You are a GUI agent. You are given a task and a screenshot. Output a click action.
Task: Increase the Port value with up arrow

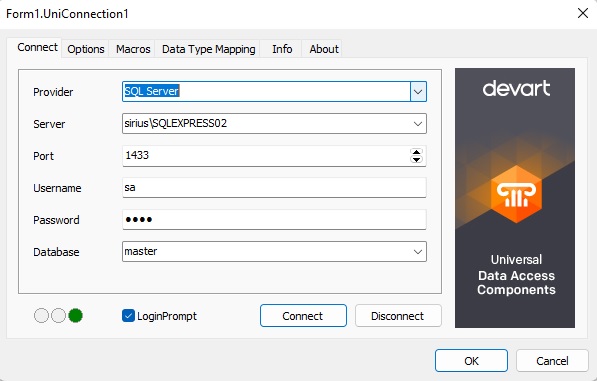point(417,152)
